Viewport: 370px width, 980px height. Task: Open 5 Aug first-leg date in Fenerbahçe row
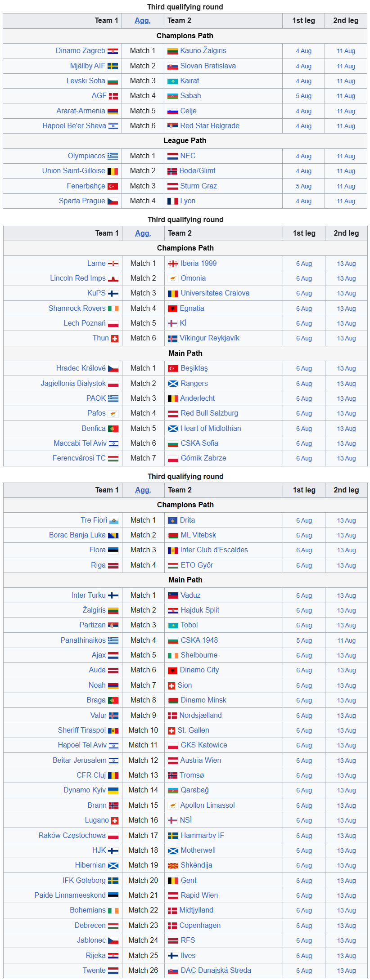pyautogui.click(x=304, y=186)
